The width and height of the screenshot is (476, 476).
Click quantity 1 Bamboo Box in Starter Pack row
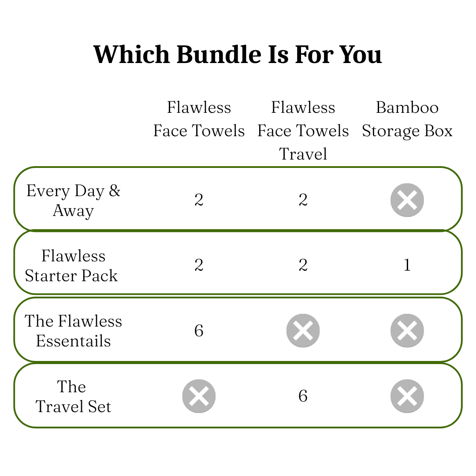(407, 265)
